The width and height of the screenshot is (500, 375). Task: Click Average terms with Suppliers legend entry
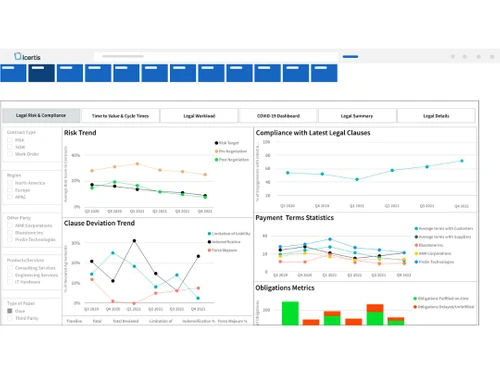pos(443,237)
